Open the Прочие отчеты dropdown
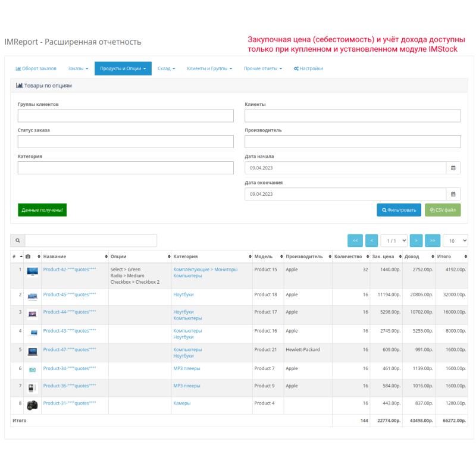The image size is (476, 476). coord(261,68)
